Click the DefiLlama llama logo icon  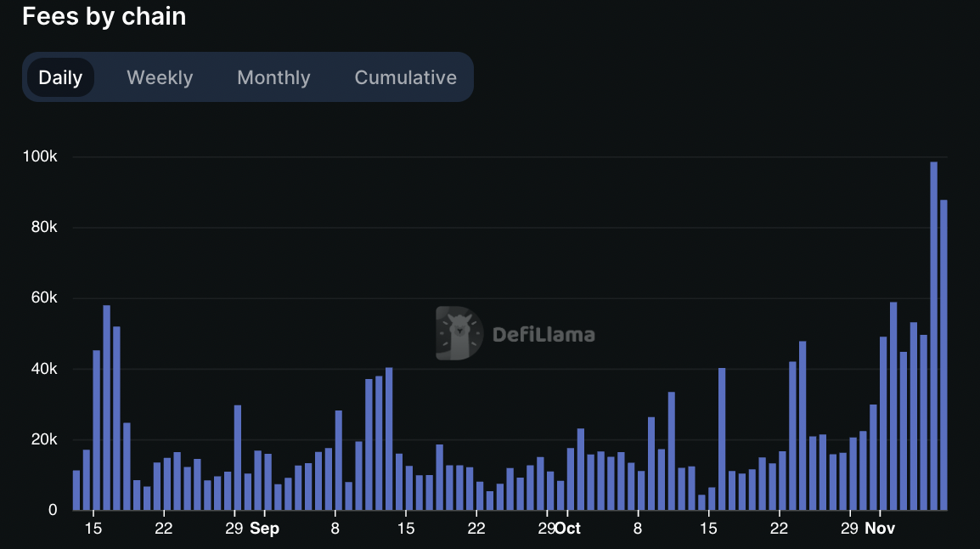click(x=459, y=334)
